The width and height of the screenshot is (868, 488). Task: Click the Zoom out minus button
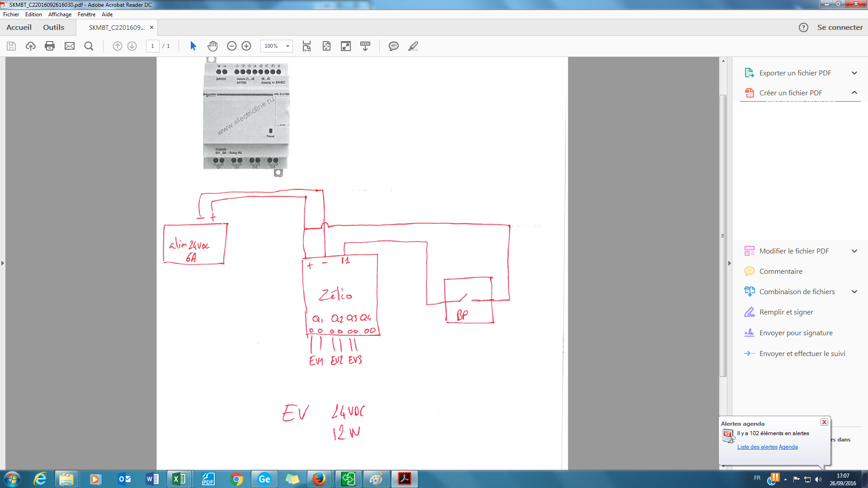232,46
